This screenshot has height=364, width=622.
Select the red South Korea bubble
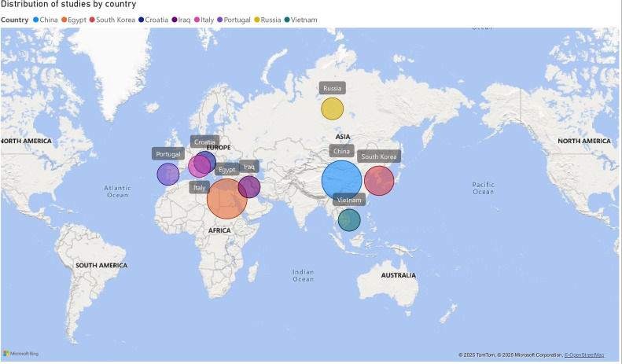(379, 181)
